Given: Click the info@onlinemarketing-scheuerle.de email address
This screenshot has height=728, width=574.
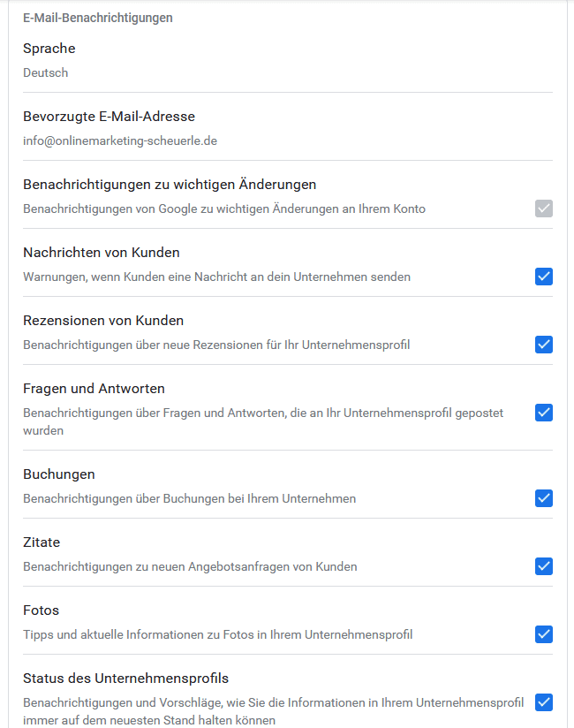Looking at the screenshot, I should 120,140.
